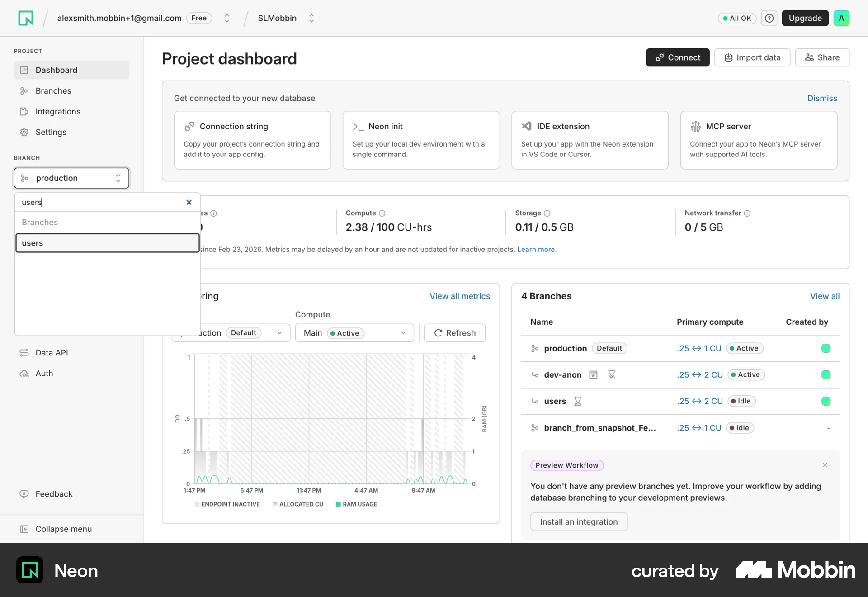The height and width of the screenshot is (597, 868).
Task: Open the user avatar menu
Action: 841,18
